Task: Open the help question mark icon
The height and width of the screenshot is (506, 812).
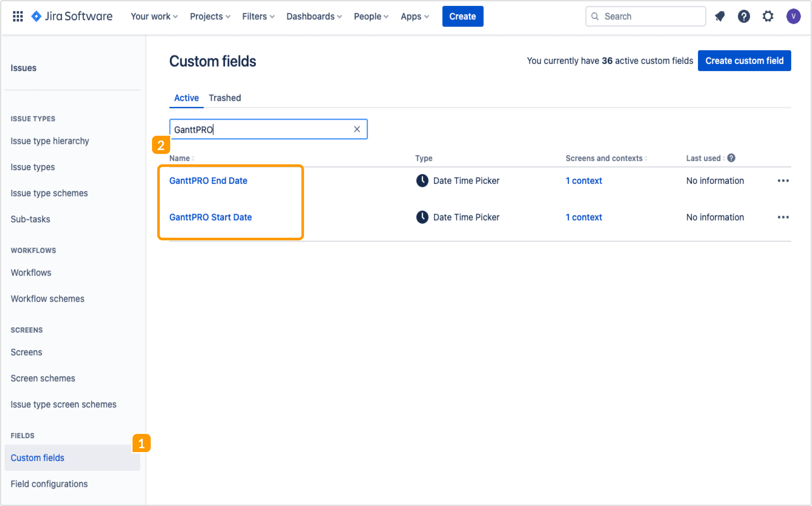Action: [744, 16]
